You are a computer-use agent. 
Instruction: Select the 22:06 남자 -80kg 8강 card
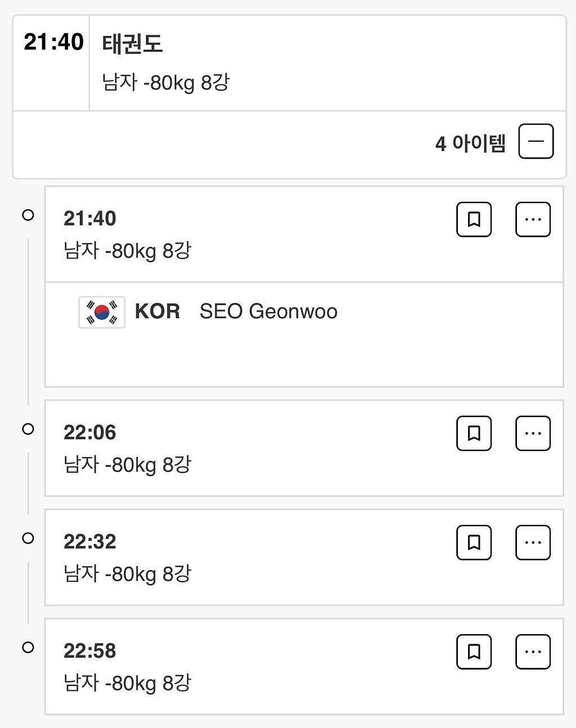click(304, 448)
